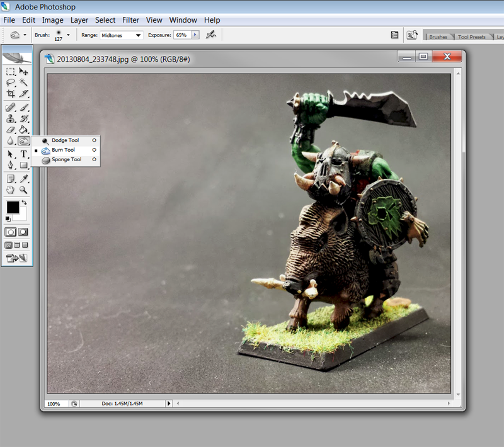This screenshot has width=504, height=447.
Task: Open the Brush preset picker arrow
Action: [x=68, y=35]
